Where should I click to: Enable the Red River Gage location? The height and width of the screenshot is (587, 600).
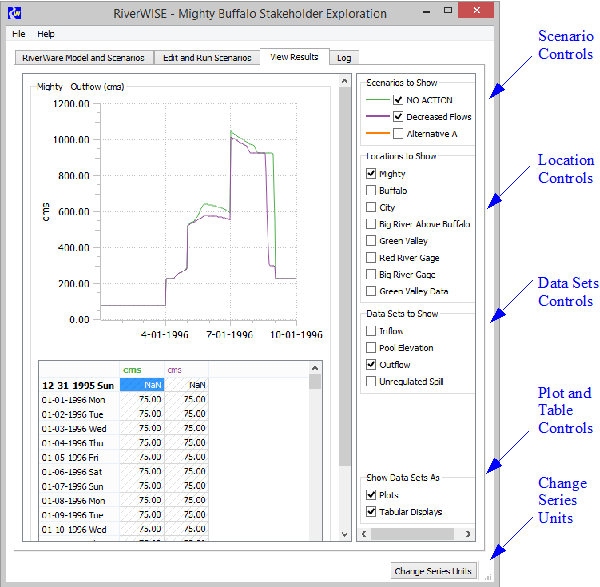[372, 258]
